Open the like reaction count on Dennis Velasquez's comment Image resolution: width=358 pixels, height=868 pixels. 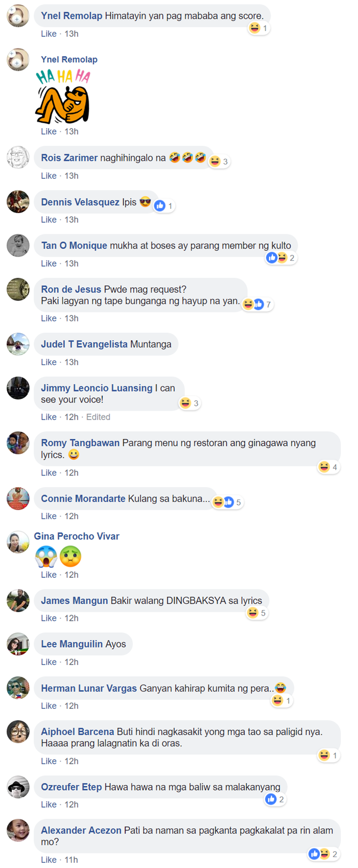(x=164, y=206)
